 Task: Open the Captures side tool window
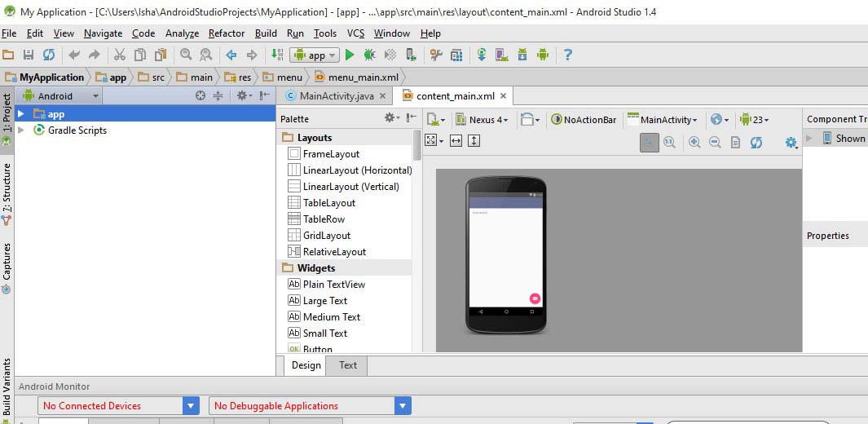7,268
